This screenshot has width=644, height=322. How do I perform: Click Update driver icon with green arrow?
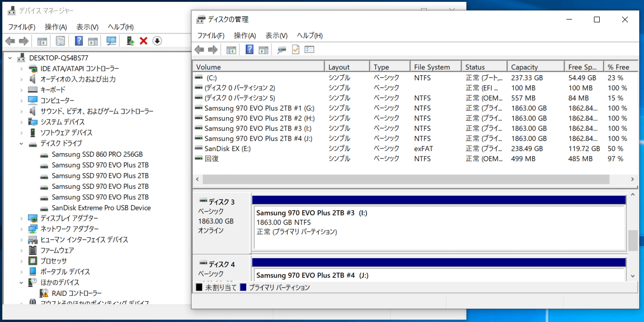pyautogui.click(x=130, y=41)
